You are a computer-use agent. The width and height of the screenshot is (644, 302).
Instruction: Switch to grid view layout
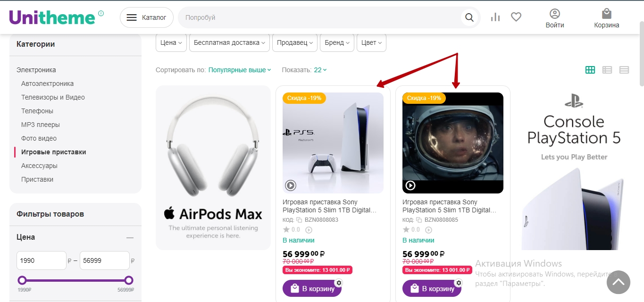(x=590, y=70)
